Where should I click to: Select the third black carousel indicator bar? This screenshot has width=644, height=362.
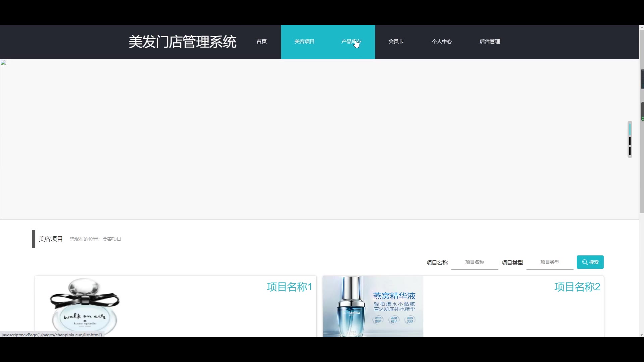(x=630, y=152)
